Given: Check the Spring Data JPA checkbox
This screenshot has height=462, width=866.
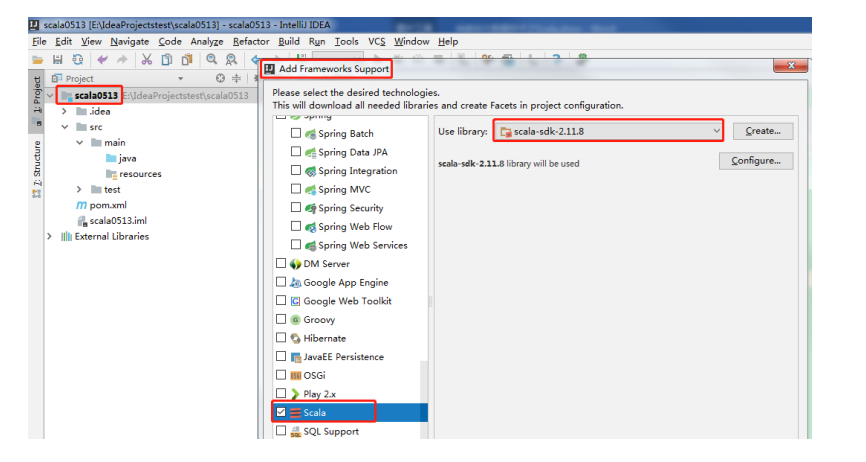Looking at the screenshot, I should coord(296,151).
